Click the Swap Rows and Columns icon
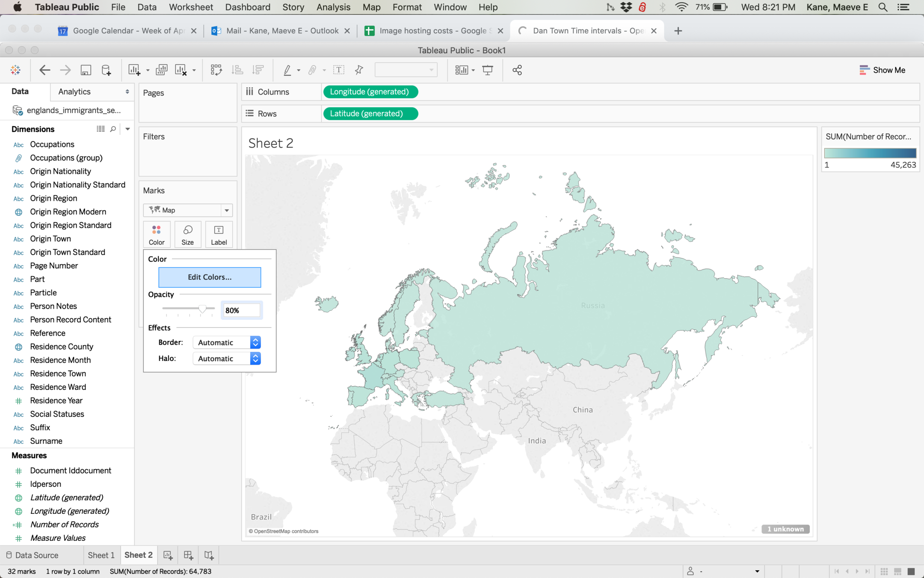924x578 pixels. pyautogui.click(x=216, y=70)
